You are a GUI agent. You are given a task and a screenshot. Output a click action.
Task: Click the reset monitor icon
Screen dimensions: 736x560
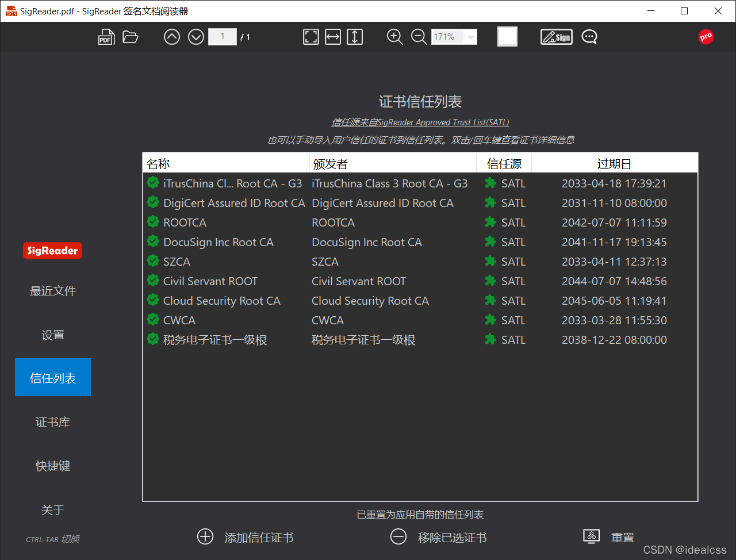(592, 536)
